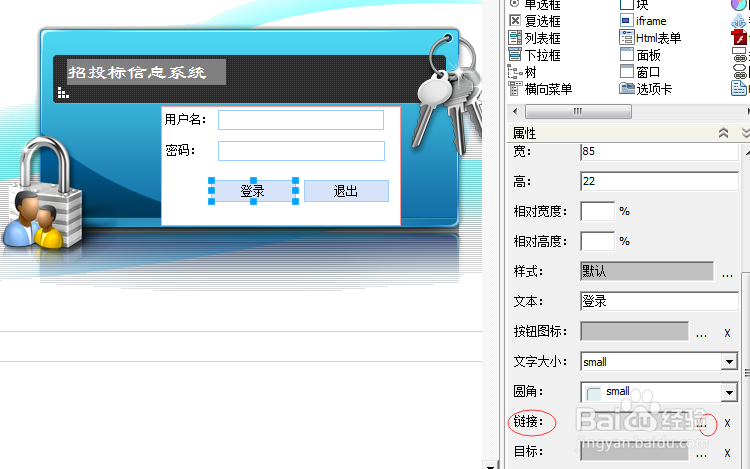This screenshot has width=750, height=469.
Task: Open the 按钮图标 browse ellipsis button
Action: tap(701, 334)
